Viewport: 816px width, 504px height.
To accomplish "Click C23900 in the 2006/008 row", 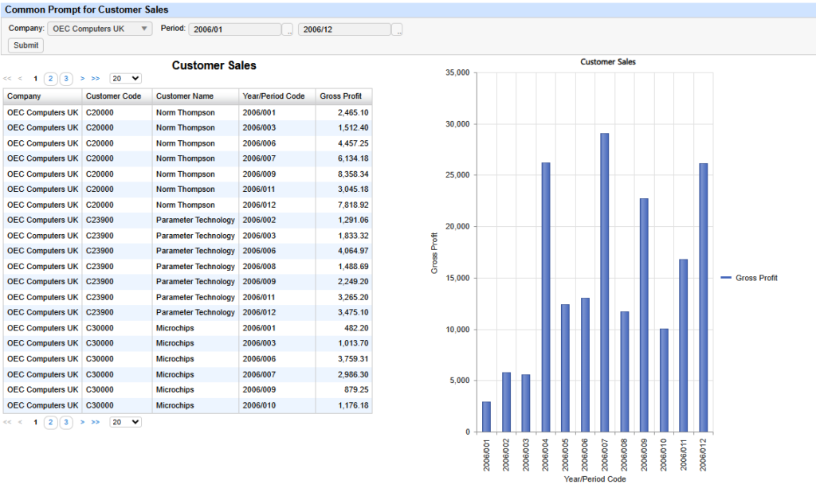I will tap(100, 266).
